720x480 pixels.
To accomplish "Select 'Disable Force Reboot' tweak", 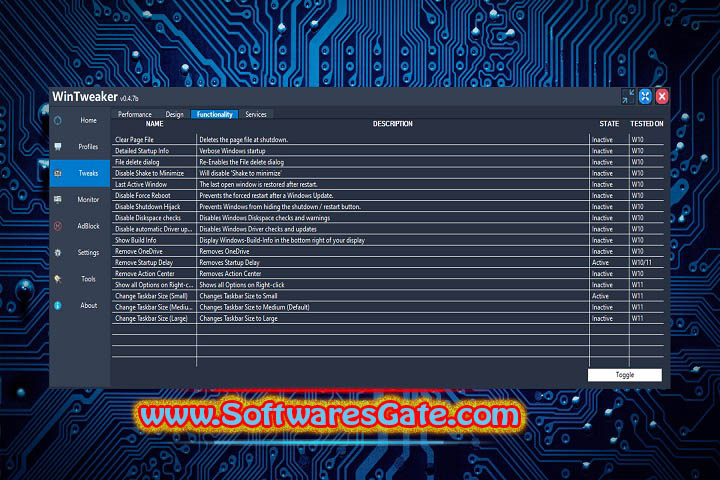I will coord(142,196).
